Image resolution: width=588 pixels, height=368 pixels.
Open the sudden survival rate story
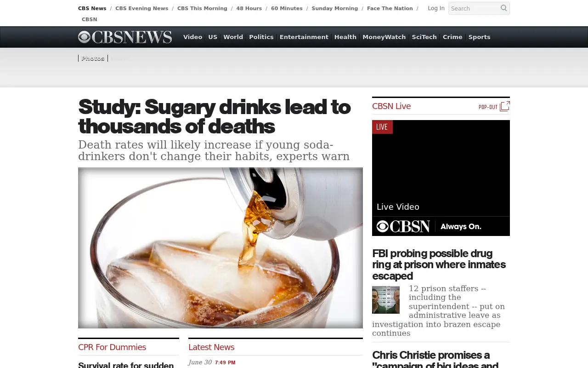pos(126,365)
